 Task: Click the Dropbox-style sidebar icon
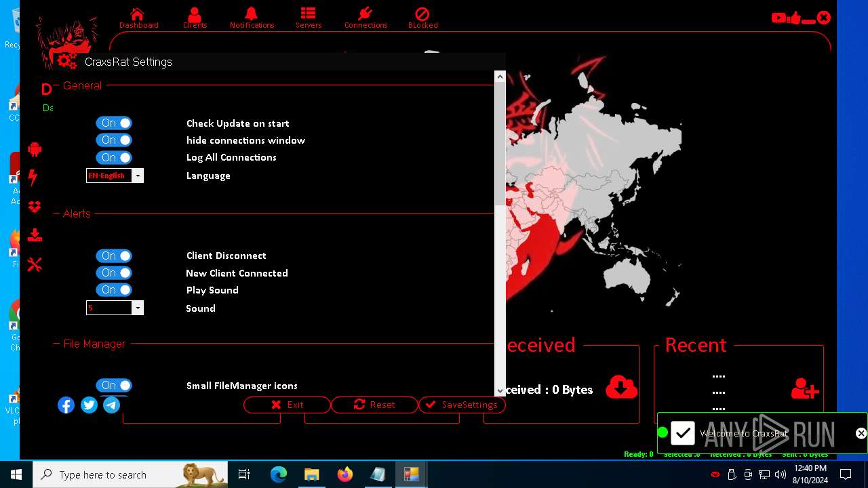click(35, 207)
